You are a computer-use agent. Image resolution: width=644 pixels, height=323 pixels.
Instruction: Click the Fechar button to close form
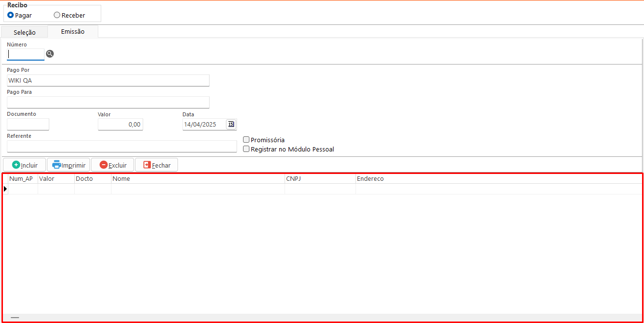pos(156,165)
